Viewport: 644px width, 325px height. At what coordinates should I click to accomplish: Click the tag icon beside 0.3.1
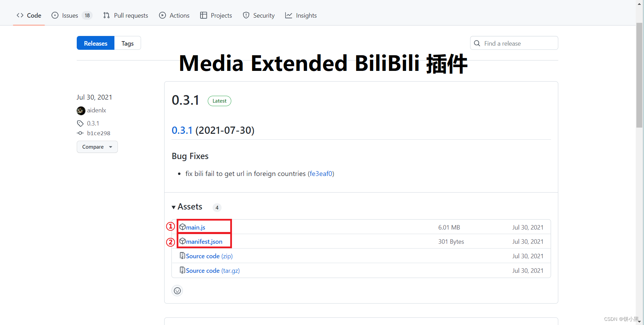(81, 123)
